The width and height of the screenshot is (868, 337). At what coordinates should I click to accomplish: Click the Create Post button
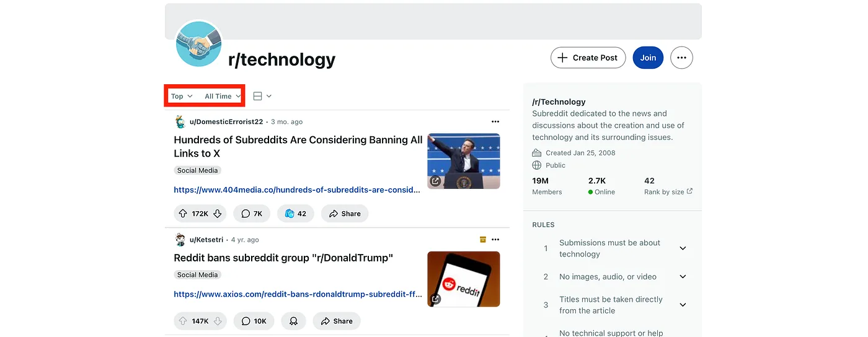coord(588,58)
